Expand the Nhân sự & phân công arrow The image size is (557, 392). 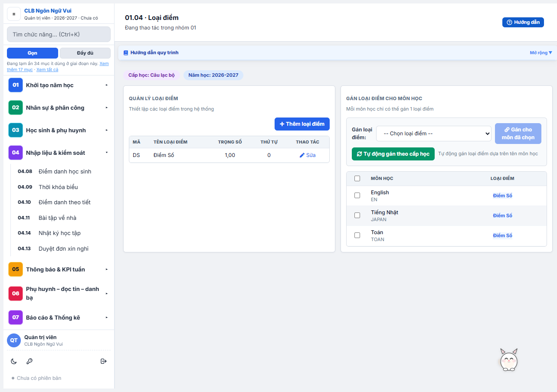pyautogui.click(x=106, y=108)
